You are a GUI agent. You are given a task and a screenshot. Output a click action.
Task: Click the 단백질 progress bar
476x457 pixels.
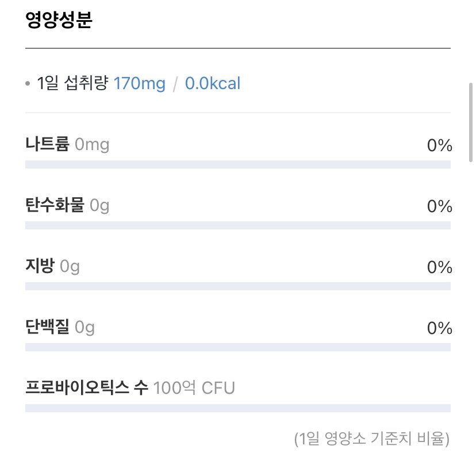pyautogui.click(x=237, y=347)
